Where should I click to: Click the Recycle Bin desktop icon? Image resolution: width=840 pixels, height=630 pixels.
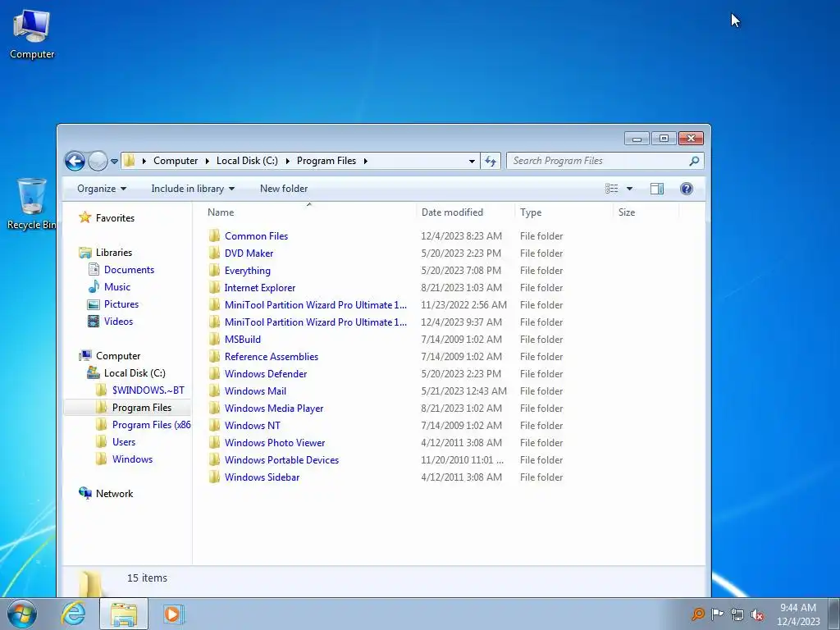(x=32, y=203)
